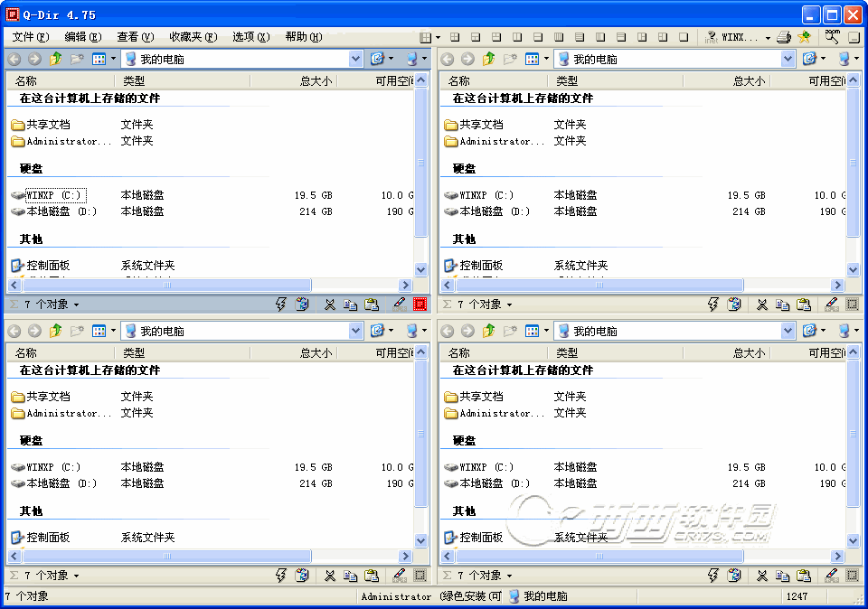Image resolution: width=868 pixels, height=609 pixels.
Task: Expand address combo box in bottom-left pane
Action: 356,331
